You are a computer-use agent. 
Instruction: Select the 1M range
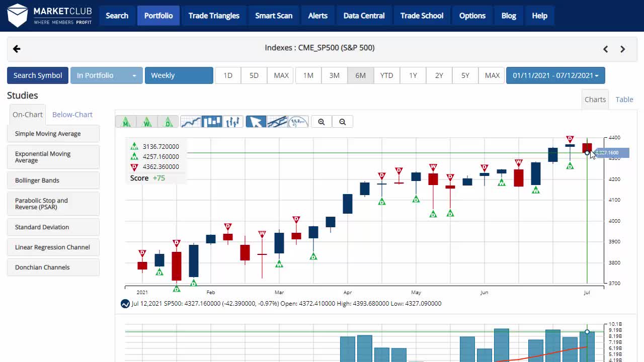pyautogui.click(x=308, y=75)
